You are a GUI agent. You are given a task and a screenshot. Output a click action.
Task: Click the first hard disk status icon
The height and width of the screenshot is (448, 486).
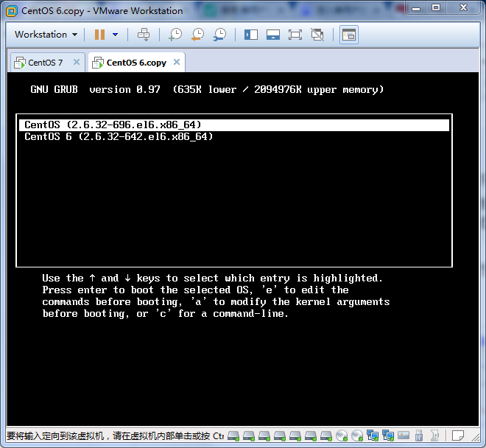[x=233, y=436]
